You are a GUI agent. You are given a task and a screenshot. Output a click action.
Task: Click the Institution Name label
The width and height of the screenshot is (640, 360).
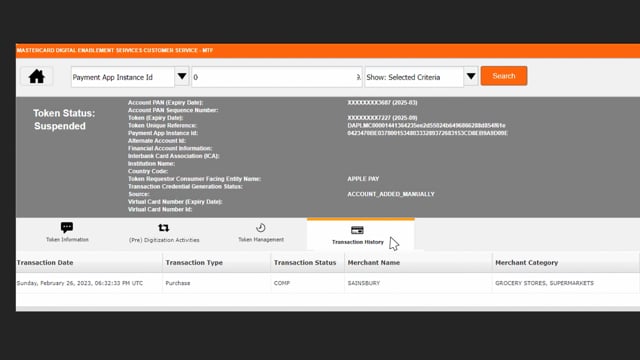click(151, 164)
